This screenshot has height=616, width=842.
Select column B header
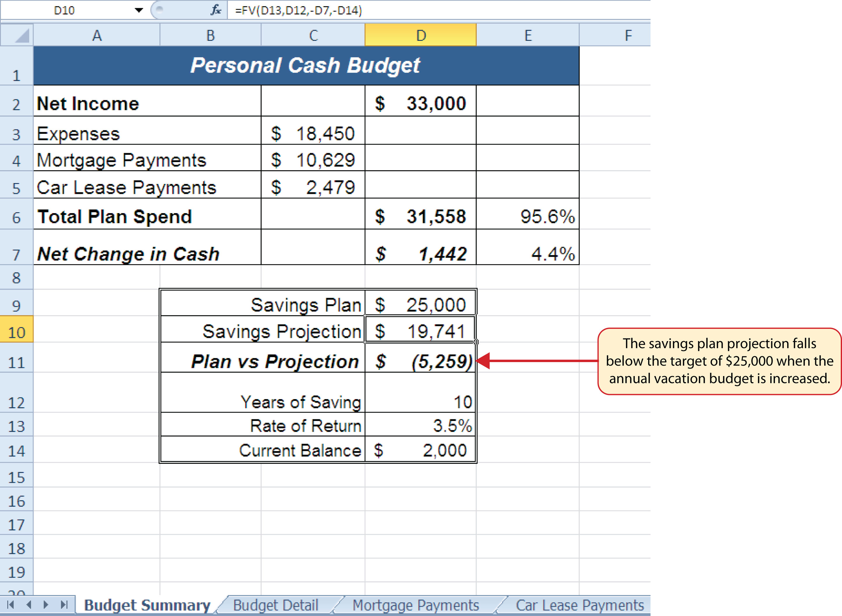click(211, 35)
